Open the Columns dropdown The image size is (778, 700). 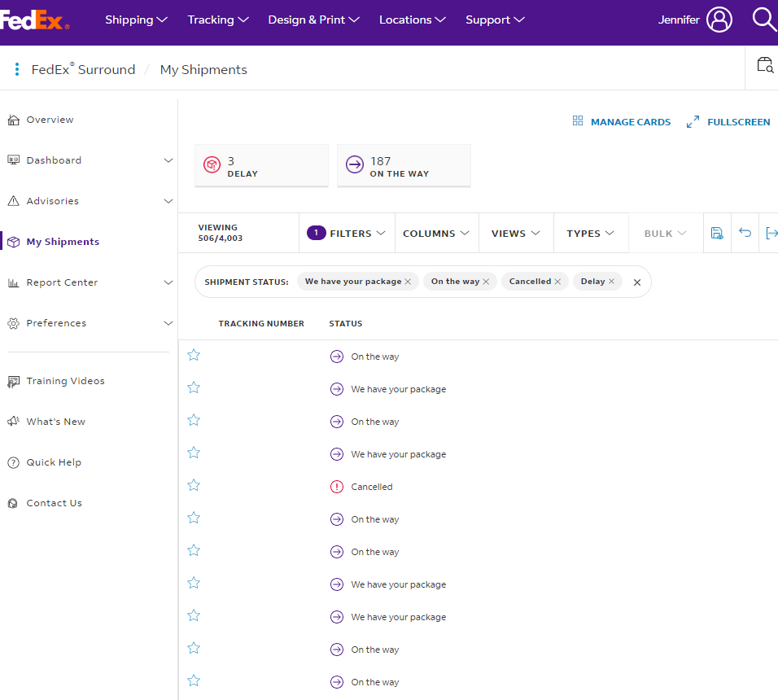coord(437,233)
